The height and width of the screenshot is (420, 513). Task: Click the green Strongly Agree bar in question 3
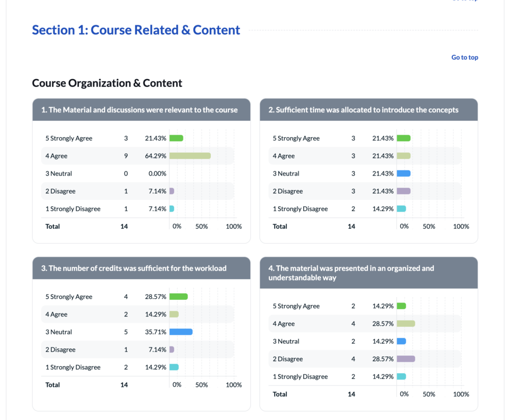[179, 297]
